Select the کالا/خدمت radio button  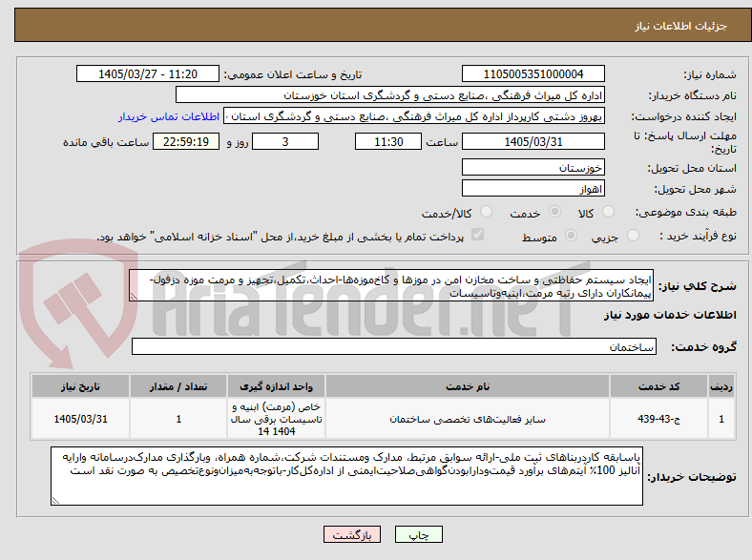tap(487, 212)
